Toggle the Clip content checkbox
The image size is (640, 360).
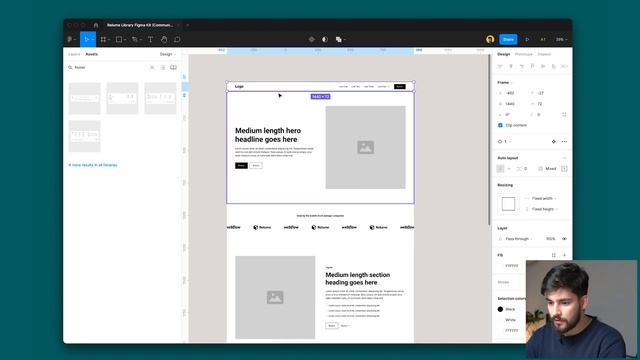coord(500,125)
